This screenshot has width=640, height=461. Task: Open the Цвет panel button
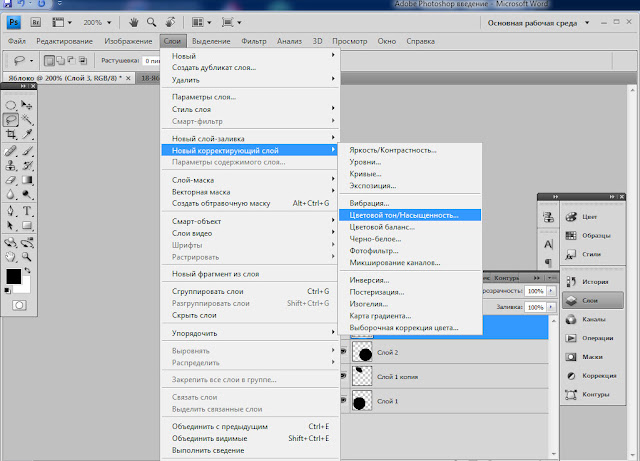point(593,217)
